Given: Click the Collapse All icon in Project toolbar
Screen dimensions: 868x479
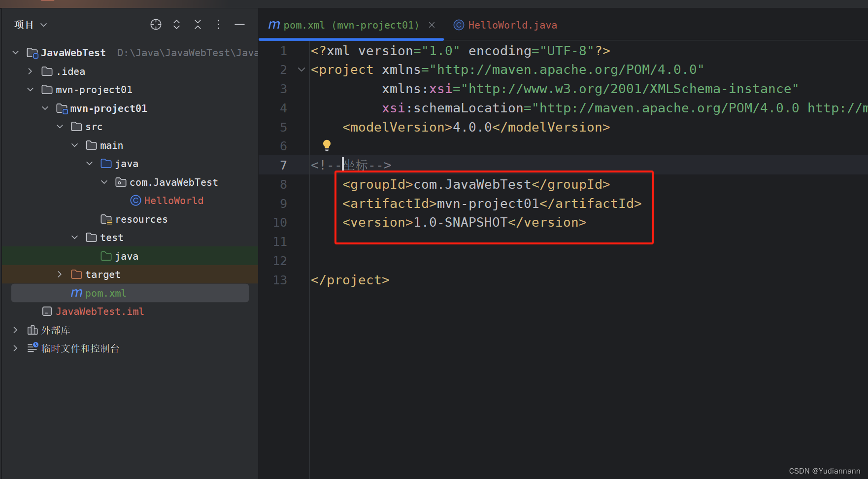Looking at the screenshot, I should point(198,24).
